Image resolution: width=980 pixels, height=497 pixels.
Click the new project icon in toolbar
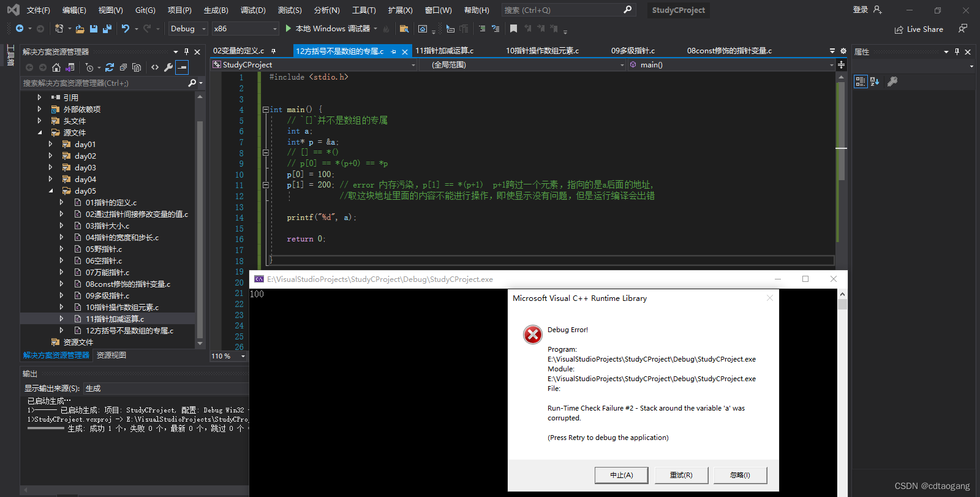[x=59, y=29]
